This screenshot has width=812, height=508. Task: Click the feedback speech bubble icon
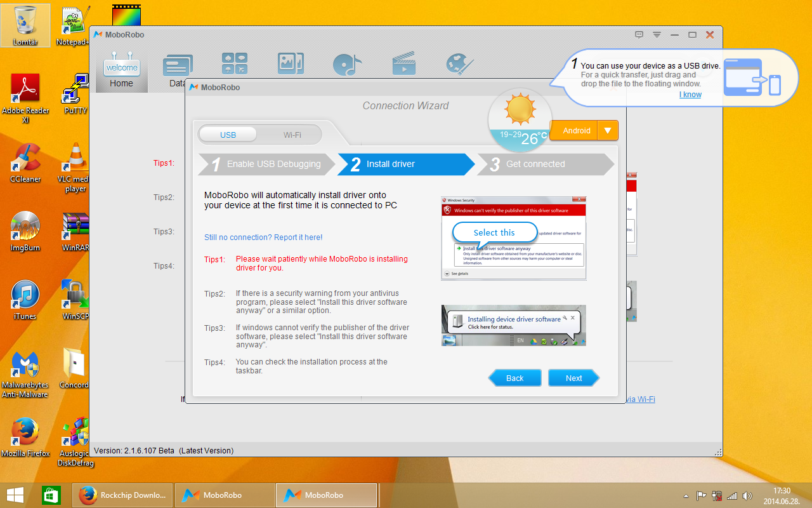(639, 35)
